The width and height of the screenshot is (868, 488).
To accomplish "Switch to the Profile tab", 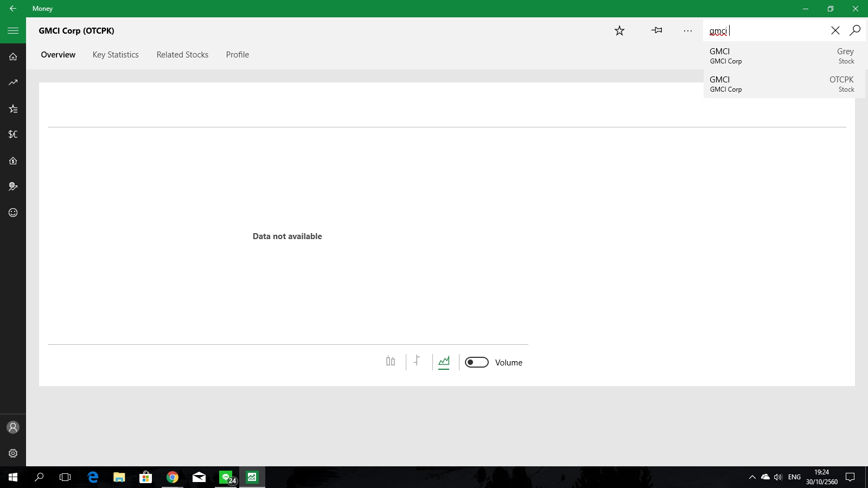I will (238, 55).
